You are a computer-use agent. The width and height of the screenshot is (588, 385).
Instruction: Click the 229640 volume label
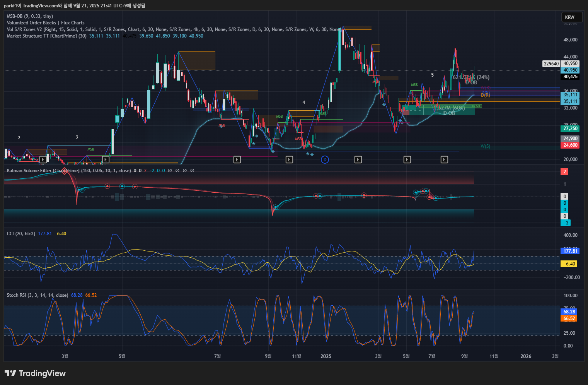click(551, 64)
